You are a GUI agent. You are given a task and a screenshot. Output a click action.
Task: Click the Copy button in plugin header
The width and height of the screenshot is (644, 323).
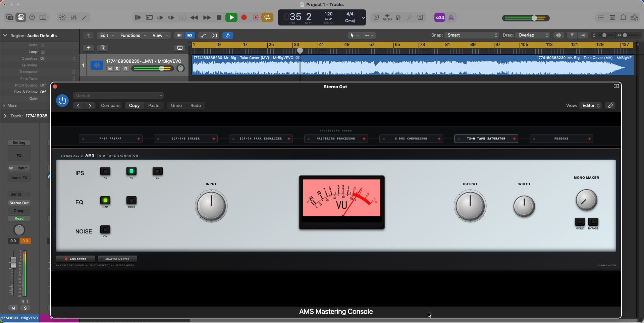[x=135, y=106]
